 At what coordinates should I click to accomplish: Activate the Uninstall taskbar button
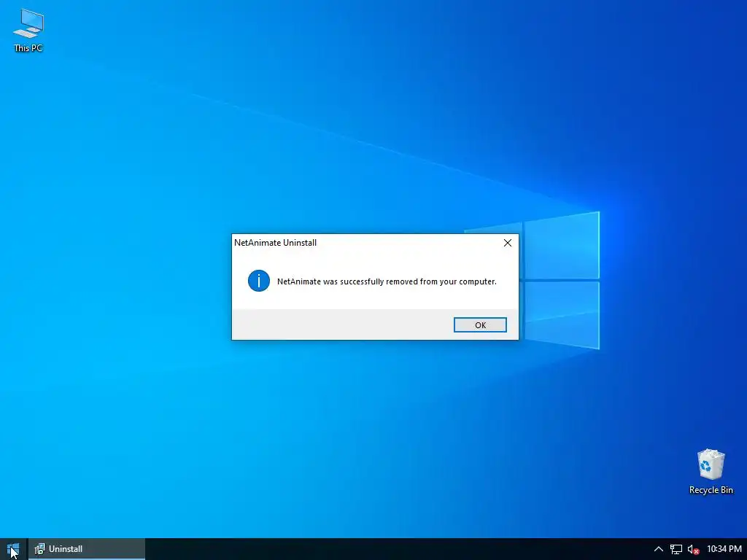coord(87,549)
